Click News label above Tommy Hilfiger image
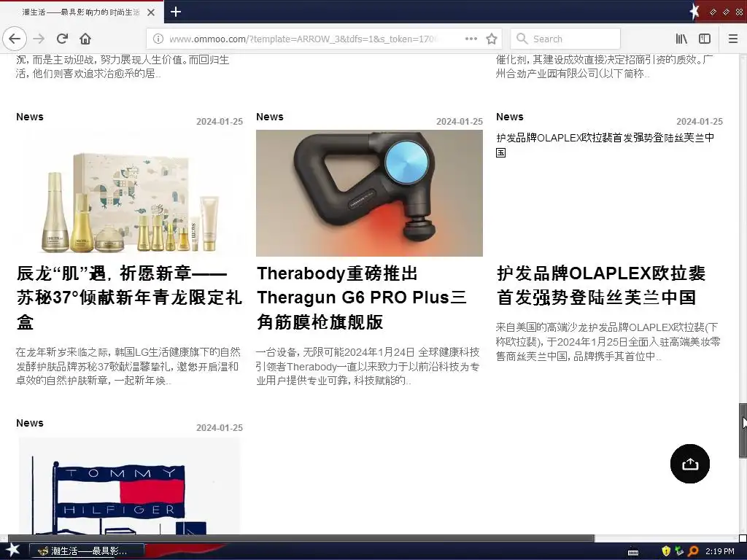The width and height of the screenshot is (747, 560). pyautogui.click(x=29, y=423)
